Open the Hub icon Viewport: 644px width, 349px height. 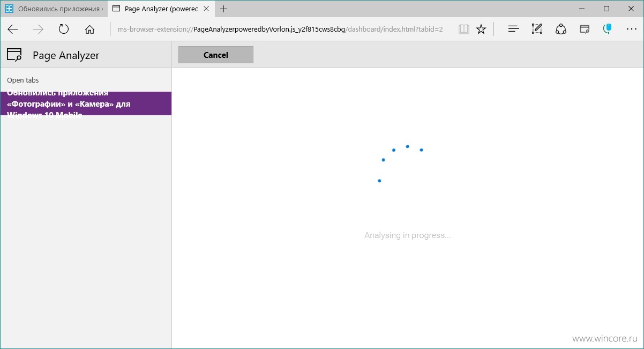click(x=513, y=29)
